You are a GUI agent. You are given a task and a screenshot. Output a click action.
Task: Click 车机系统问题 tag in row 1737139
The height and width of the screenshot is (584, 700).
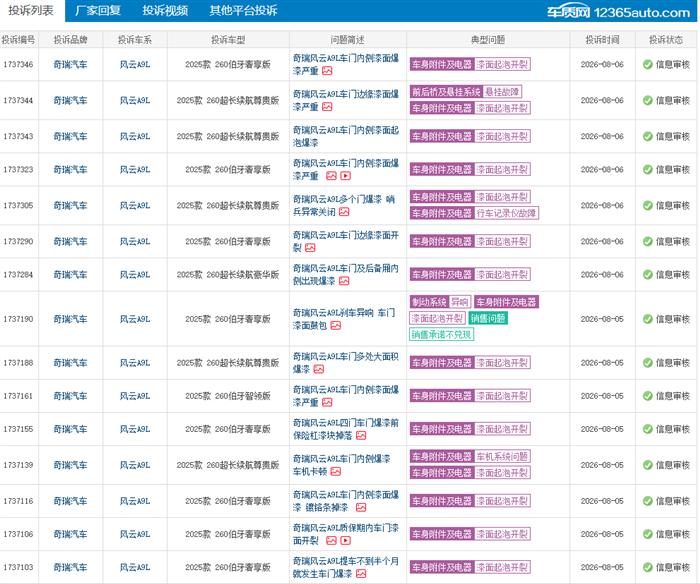pyautogui.click(x=502, y=456)
